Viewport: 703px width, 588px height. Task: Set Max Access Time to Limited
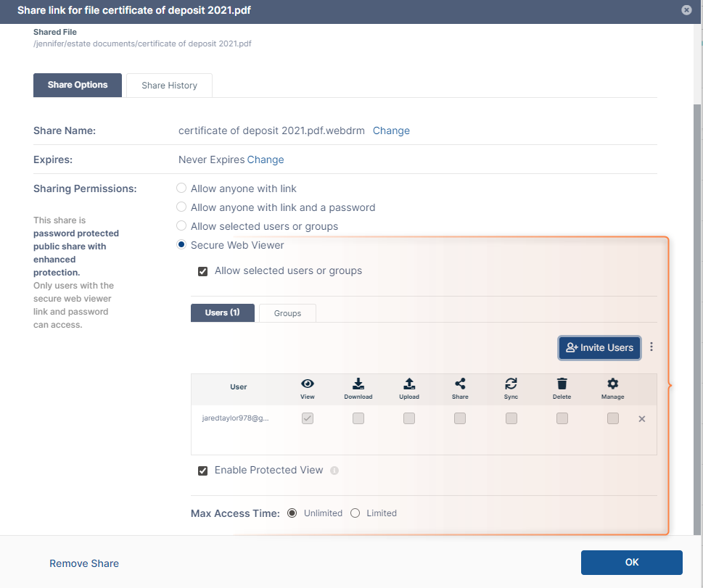click(355, 513)
